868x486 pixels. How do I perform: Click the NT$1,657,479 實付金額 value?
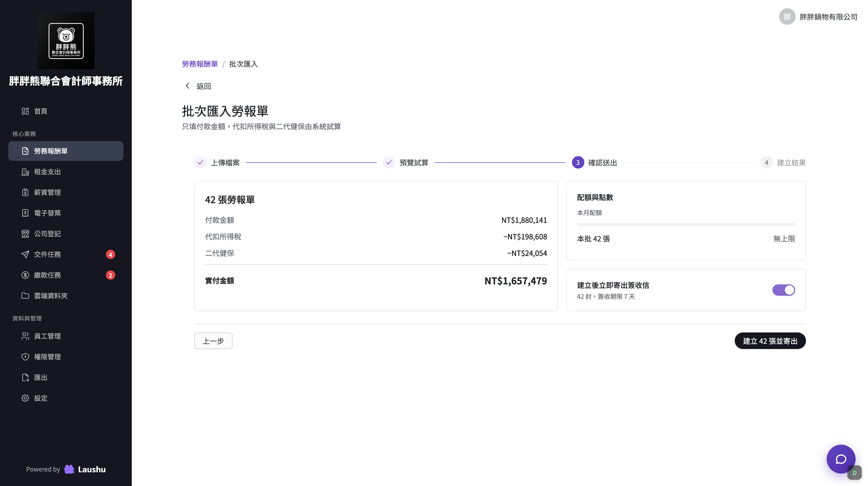(x=516, y=280)
